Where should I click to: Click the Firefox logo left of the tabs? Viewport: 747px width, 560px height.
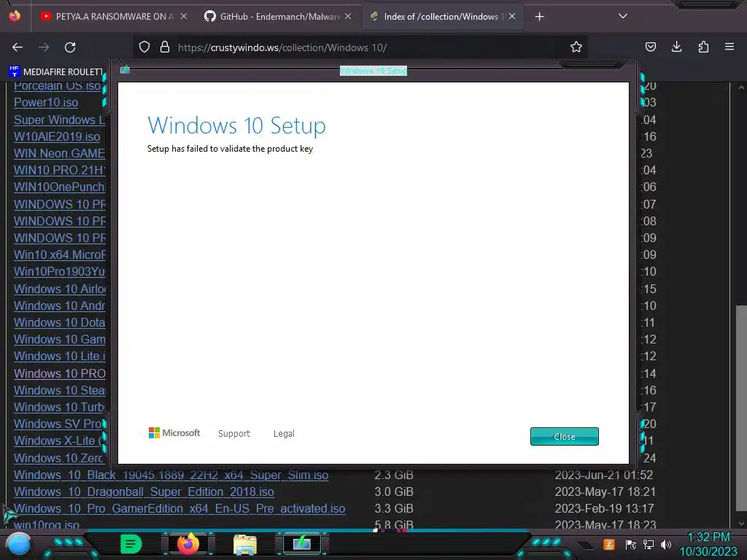tap(15, 16)
